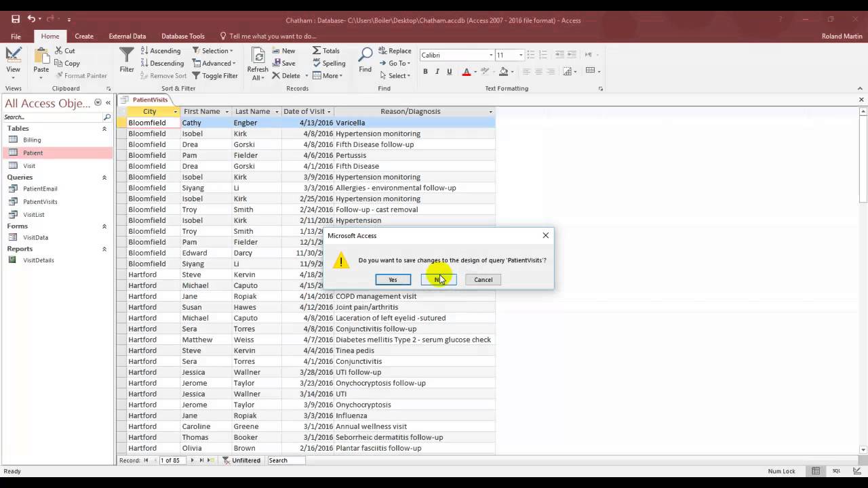Viewport: 868px width, 488px height.
Task: Toggle Bold text formatting
Action: click(425, 71)
